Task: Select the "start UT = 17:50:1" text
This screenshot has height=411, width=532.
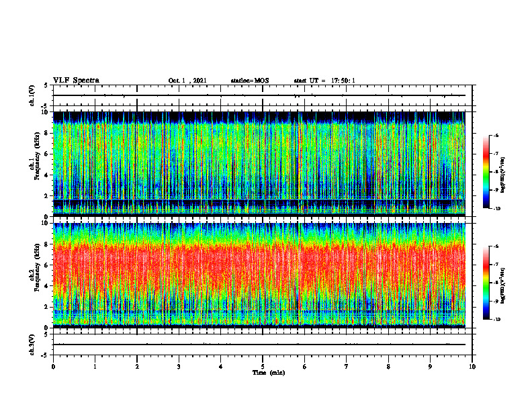Action: coord(324,81)
